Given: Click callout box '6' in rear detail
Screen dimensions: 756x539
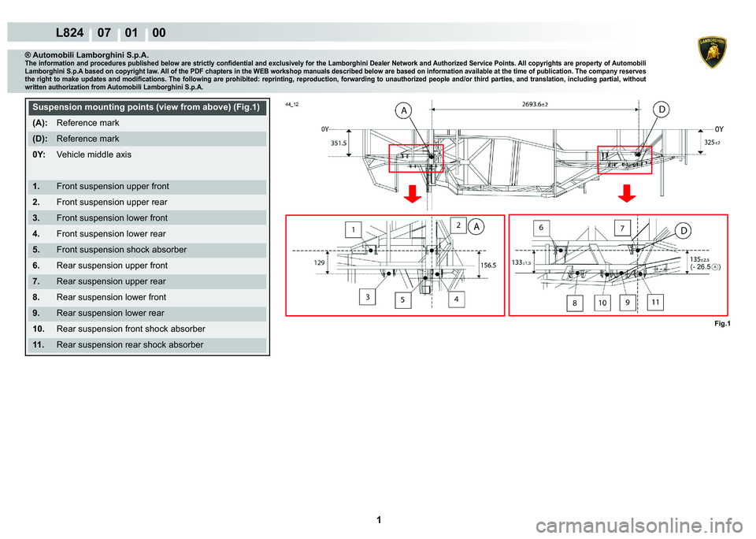Looking at the screenshot, I should (x=541, y=227).
